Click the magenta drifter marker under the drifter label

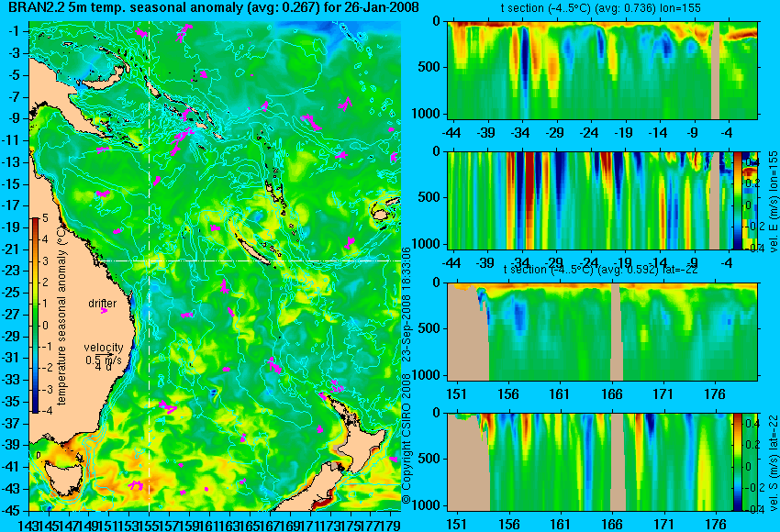tap(104, 311)
